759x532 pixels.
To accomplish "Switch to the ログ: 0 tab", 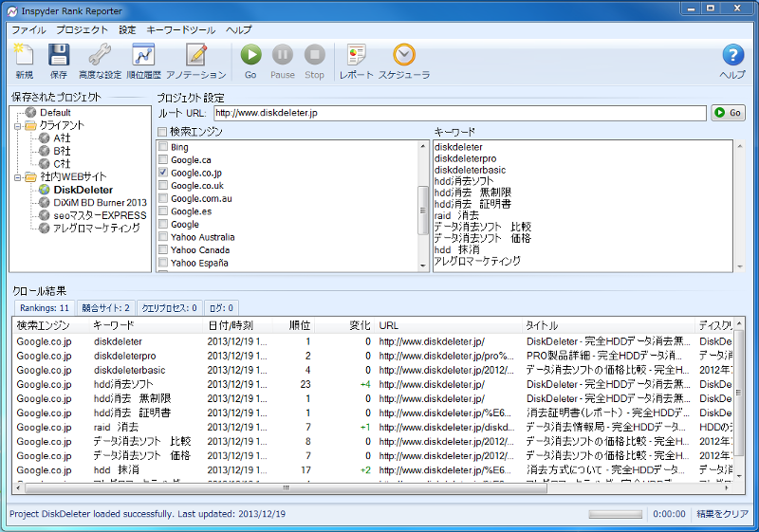I will click(x=221, y=308).
